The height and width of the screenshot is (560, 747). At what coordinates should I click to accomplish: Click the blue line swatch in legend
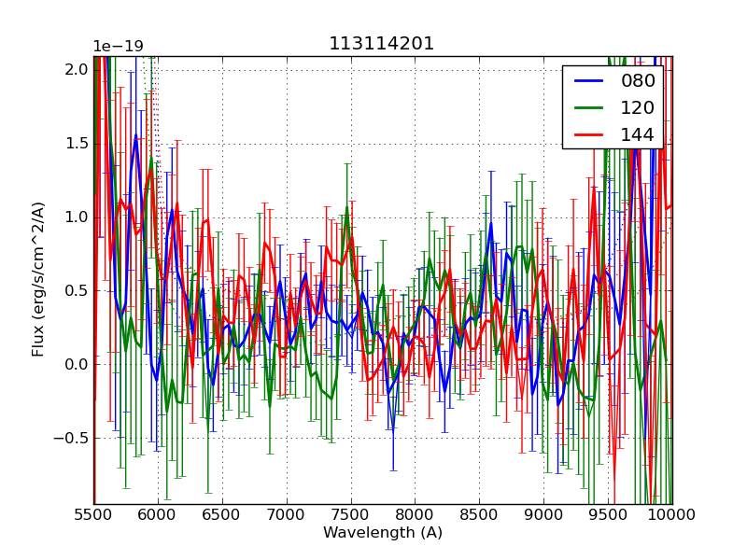coord(590,81)
